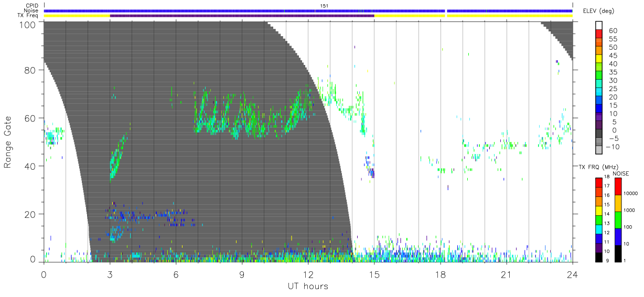Image resolution: width=644 pixels, height=297 pixels.
Task: Click the blue Noise bar at the top
Action: pos(308,10)
